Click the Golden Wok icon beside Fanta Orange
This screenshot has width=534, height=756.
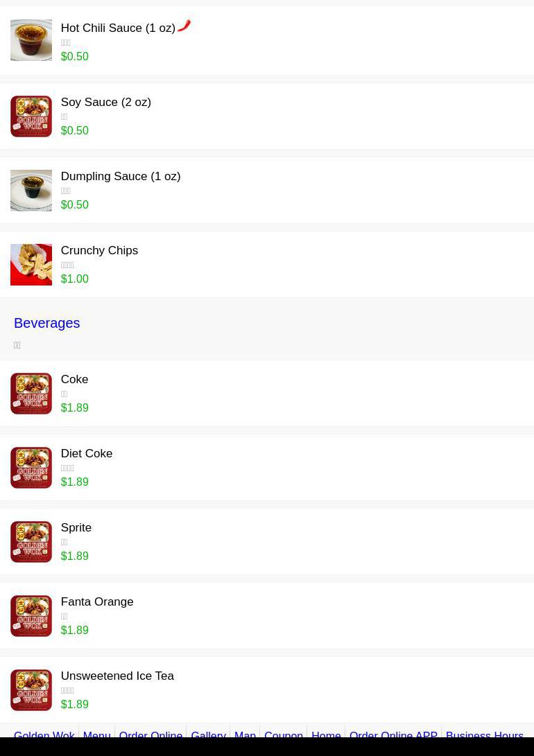31,616
